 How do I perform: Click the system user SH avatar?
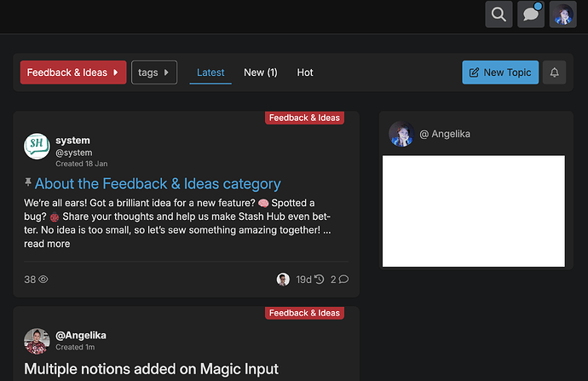pyautogui.click(x=37, y=147)
